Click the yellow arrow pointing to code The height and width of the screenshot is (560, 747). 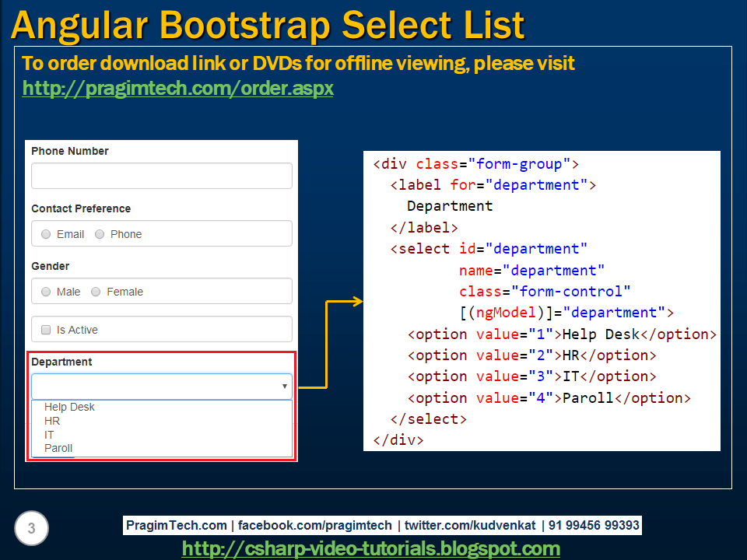tap(331, 345)
